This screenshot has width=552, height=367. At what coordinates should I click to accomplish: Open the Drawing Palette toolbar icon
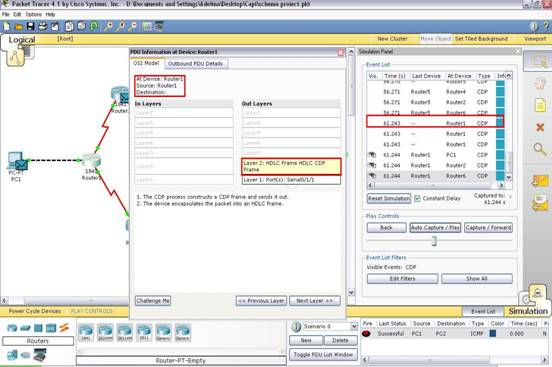pos(147,26)
